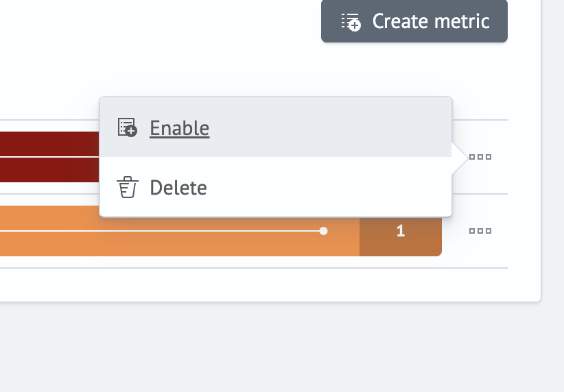Select Enable from the popup menu
The height and width of the screenshot is (392, 564).
click(x=276, y=127)
